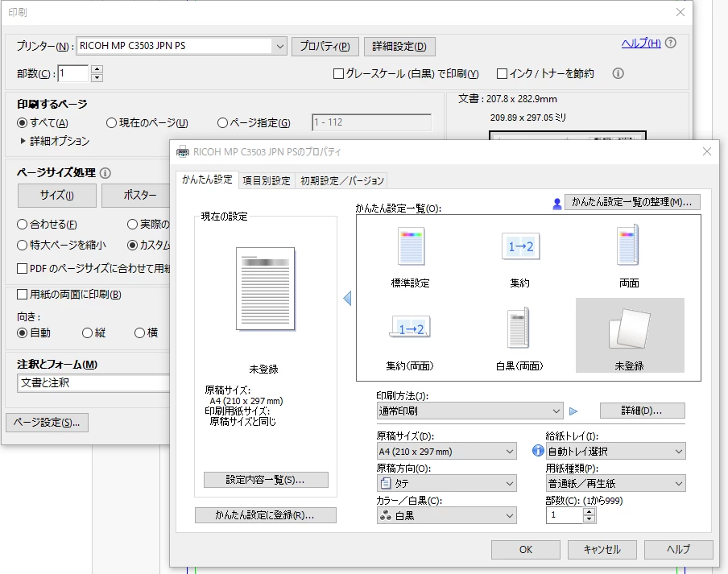This screenshot has width=728, height=574.
Task: Enable インク/トナーを節約 checkbox
Action: click(502, 73)
